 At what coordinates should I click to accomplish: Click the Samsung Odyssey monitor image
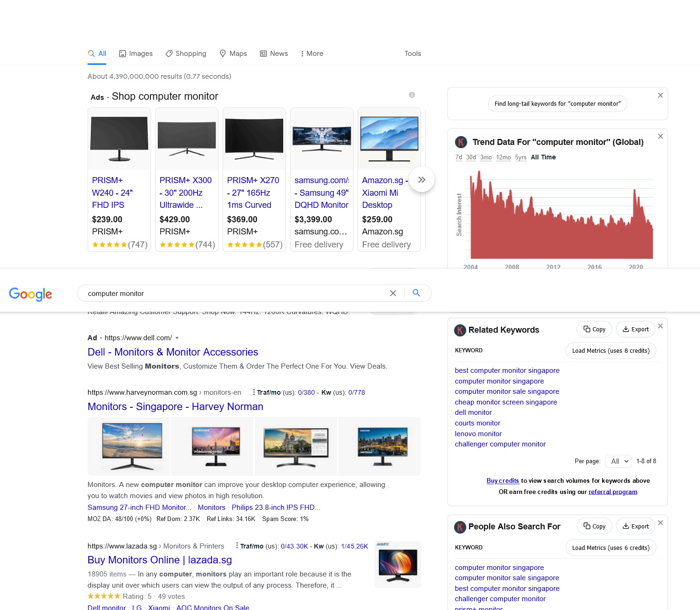click(x=322, y=139)
